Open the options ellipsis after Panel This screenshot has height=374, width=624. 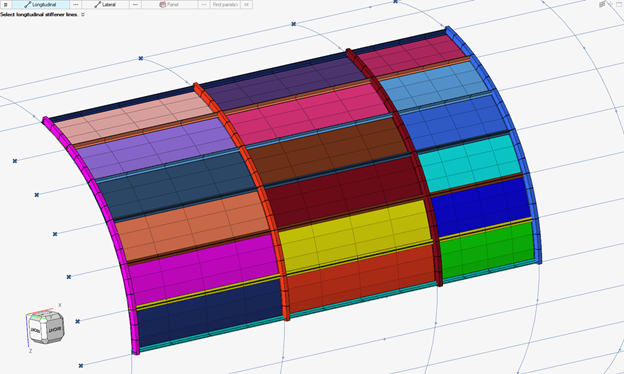click(x=204, y=4)
